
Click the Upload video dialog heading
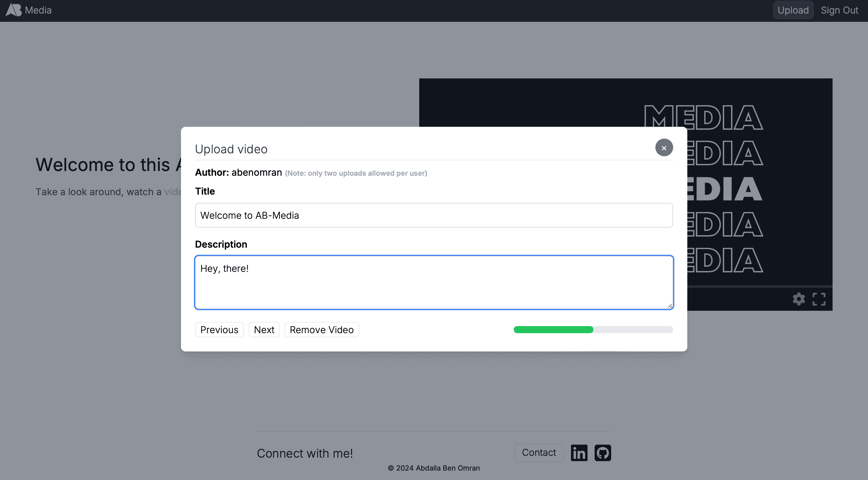[231, 149]
